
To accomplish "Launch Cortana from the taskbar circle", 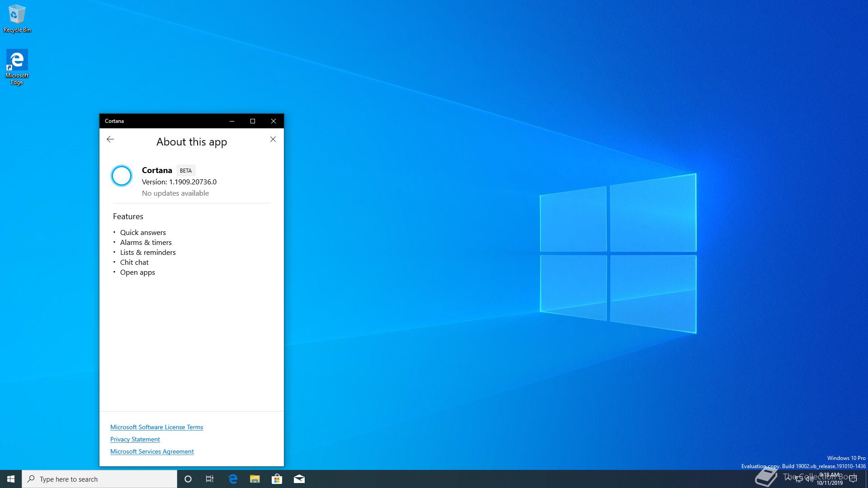I will click(x=188, y=479).
